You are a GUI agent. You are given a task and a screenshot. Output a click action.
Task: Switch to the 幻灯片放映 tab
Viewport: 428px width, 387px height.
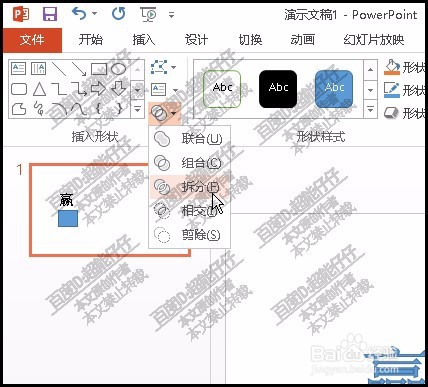pyautogui.click(x=374, y=40)
